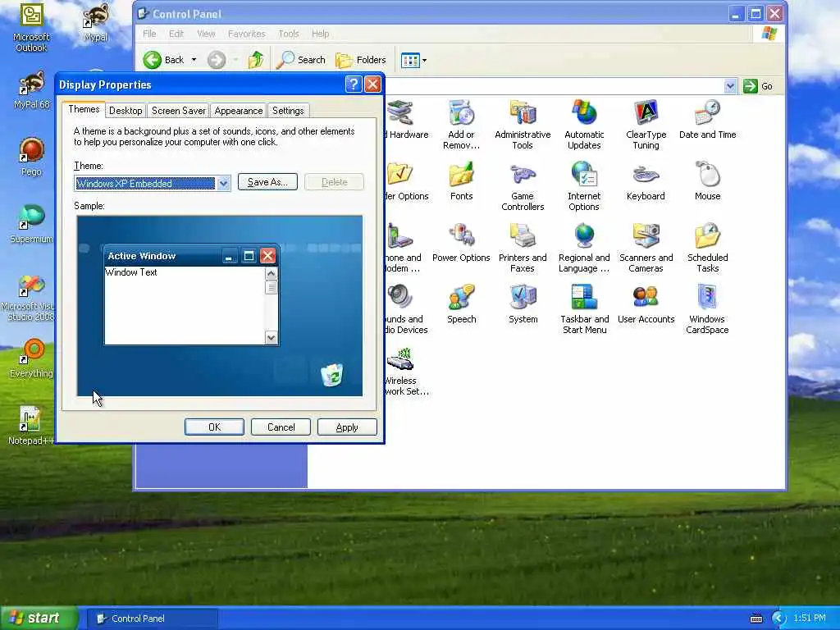The image size is (840, 630).
Task: Click OK in Display Properties
Action: [x=214, y=427]
